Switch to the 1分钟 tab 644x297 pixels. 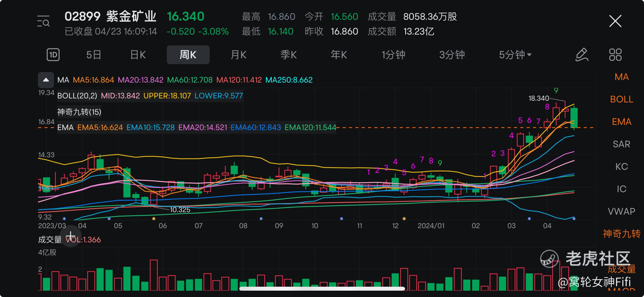(x=393, y=55)
